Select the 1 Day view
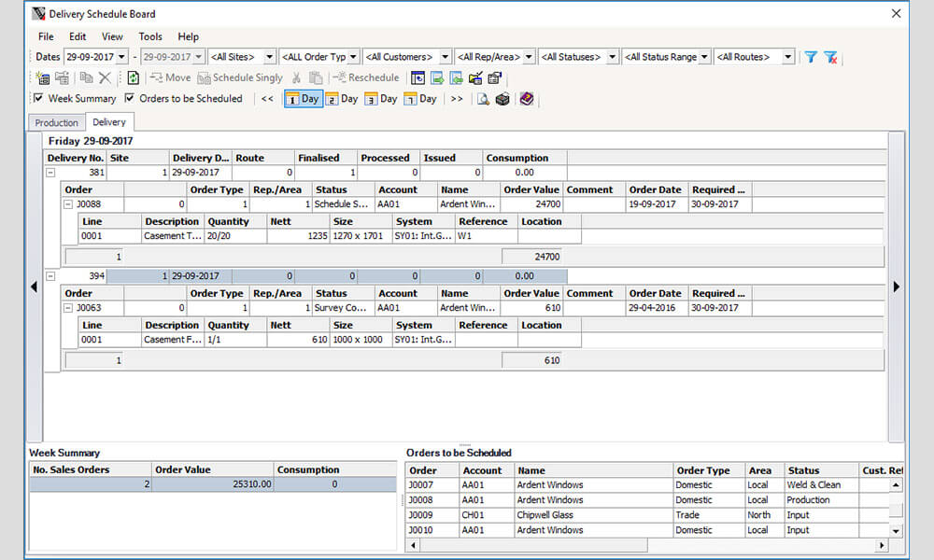The image size is (934, 560). (x=303, y=99)
